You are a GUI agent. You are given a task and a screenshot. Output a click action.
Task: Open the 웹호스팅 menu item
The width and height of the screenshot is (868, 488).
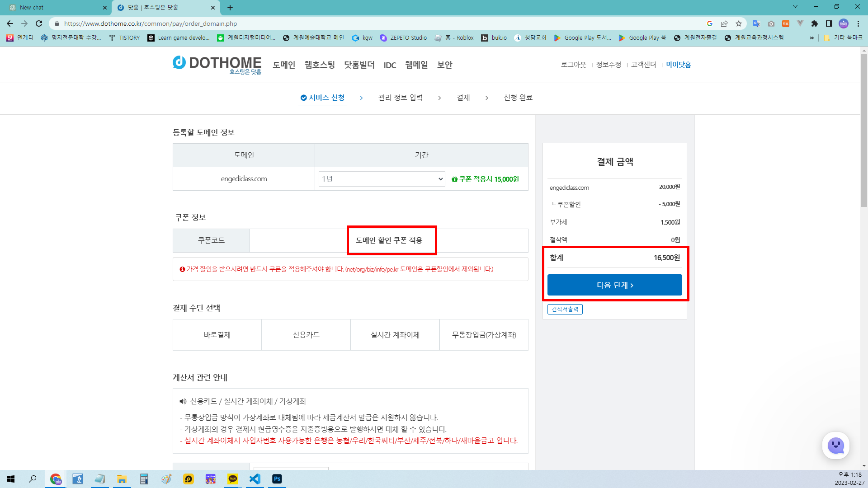(319, 65)
